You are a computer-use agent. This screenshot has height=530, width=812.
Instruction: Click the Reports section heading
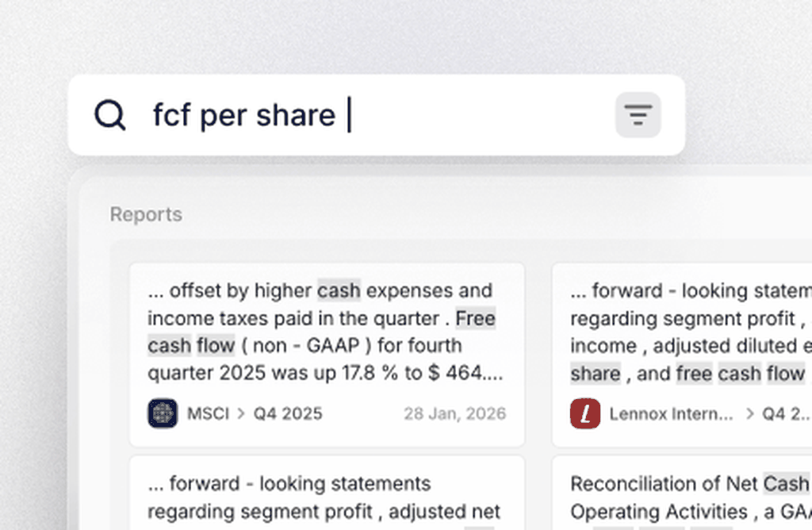pos(146,214)
